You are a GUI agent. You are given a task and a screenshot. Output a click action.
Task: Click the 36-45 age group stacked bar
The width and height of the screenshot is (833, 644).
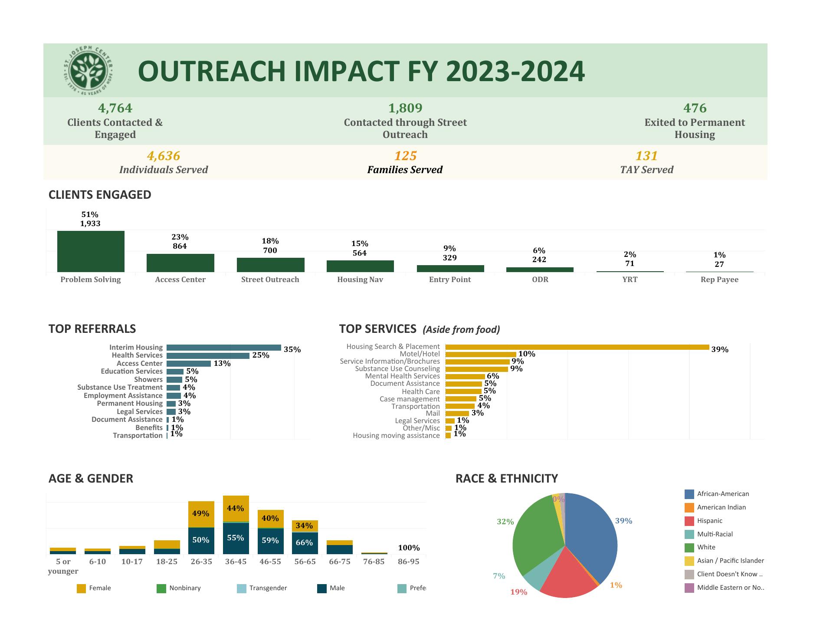coord(236,525)
